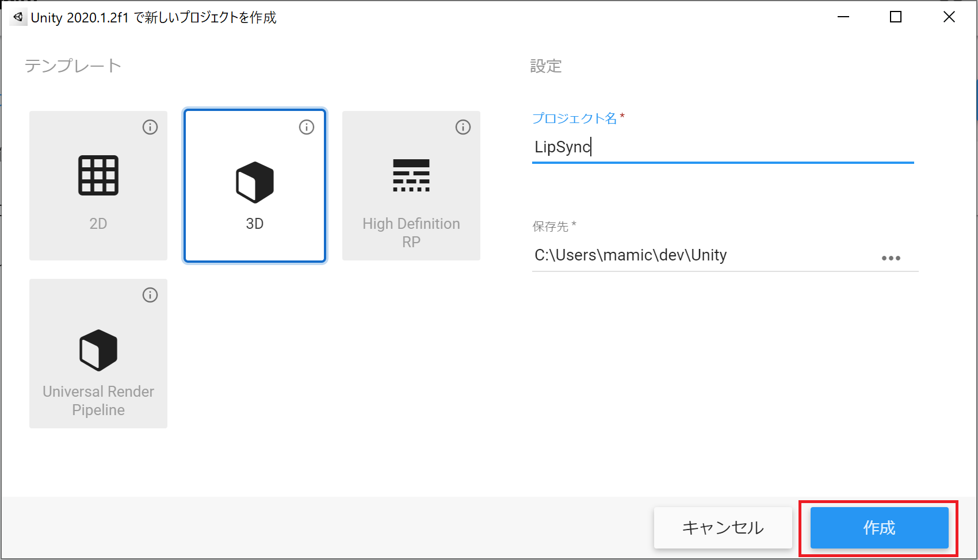The width and height of the screenshot is (978, 560).
Task: Click the 2D template grid icon
Action: (x=98, y=175)
